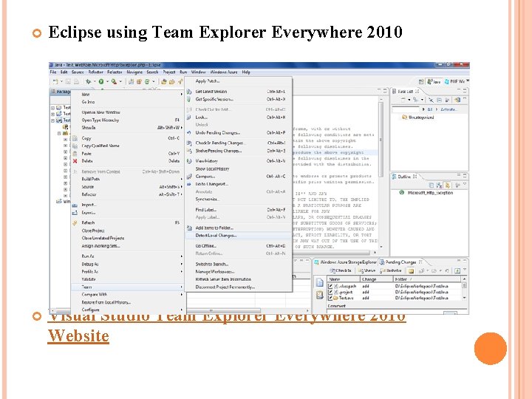532x399 pixels.
Task: Click the Refresh icon in context menu
Action: coord(75,223)
